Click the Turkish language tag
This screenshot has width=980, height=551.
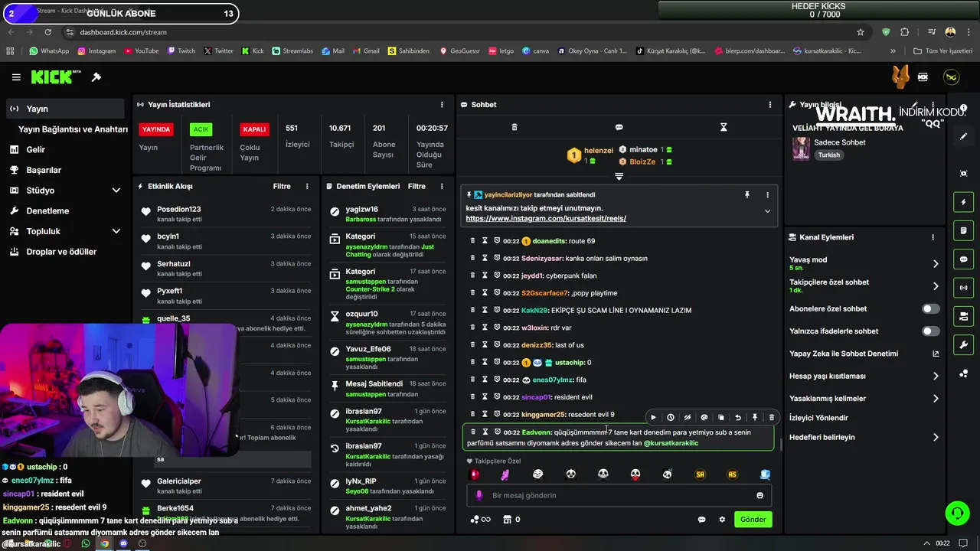click(x=828, y=155)
